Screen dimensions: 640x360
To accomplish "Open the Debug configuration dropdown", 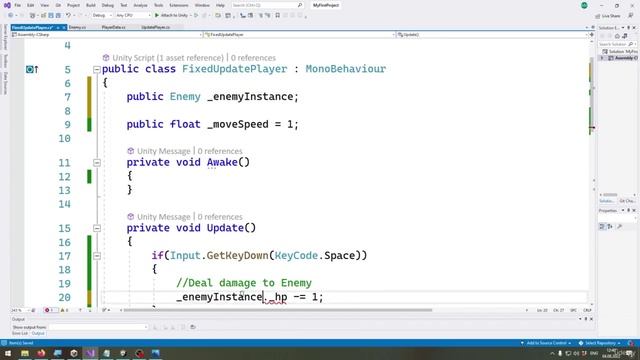I will (102, 15).
